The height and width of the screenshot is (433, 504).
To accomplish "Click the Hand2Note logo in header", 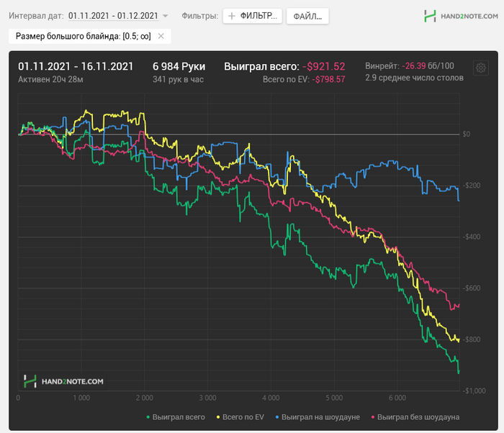I will (461, 16).
